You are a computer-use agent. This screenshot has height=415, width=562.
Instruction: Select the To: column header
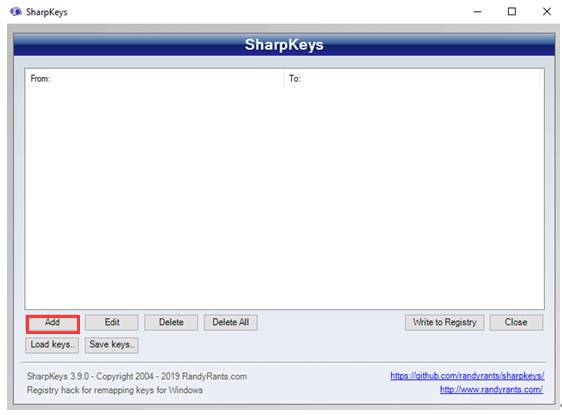coord(412,78)
